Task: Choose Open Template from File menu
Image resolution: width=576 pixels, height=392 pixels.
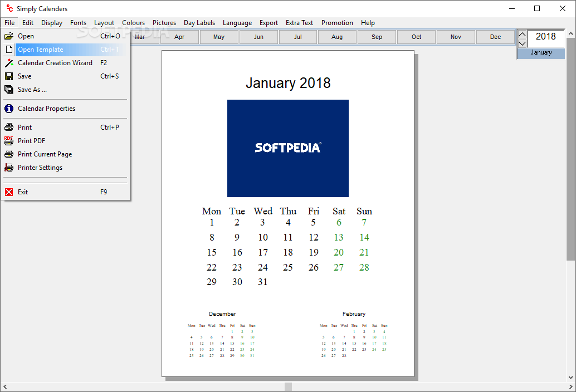Action: tap(65, 50)
